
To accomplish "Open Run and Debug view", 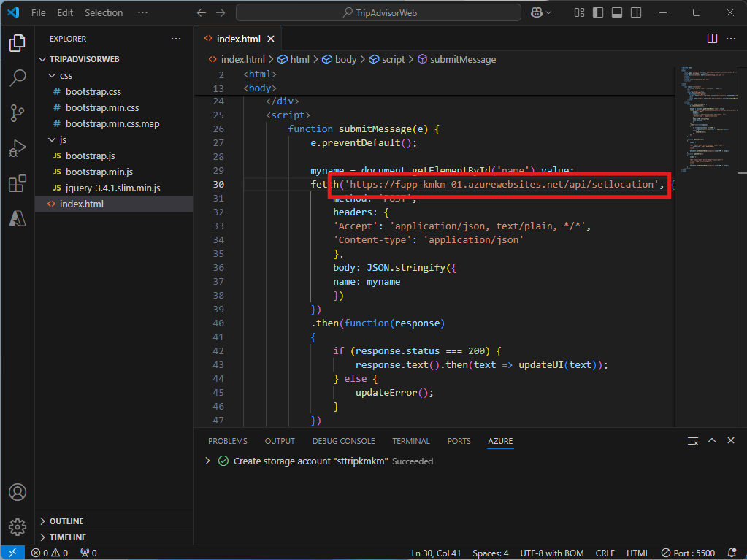I will pyautogui.click(x=17, y=148).
